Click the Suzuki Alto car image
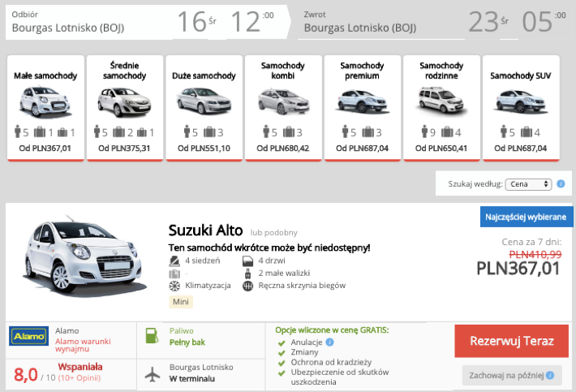This screenshot has height=392, width=576. [x=84, y=257]
